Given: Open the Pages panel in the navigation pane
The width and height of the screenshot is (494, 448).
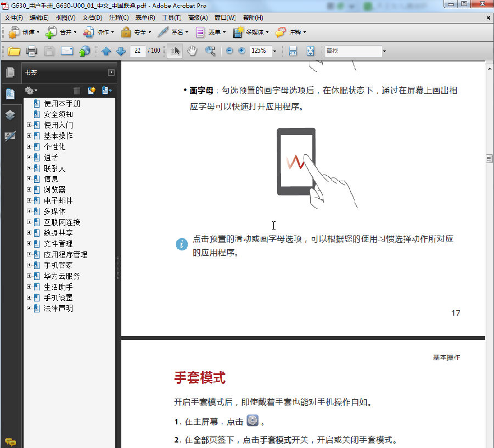Looking at the screenshot, I should tap(11, 72).
